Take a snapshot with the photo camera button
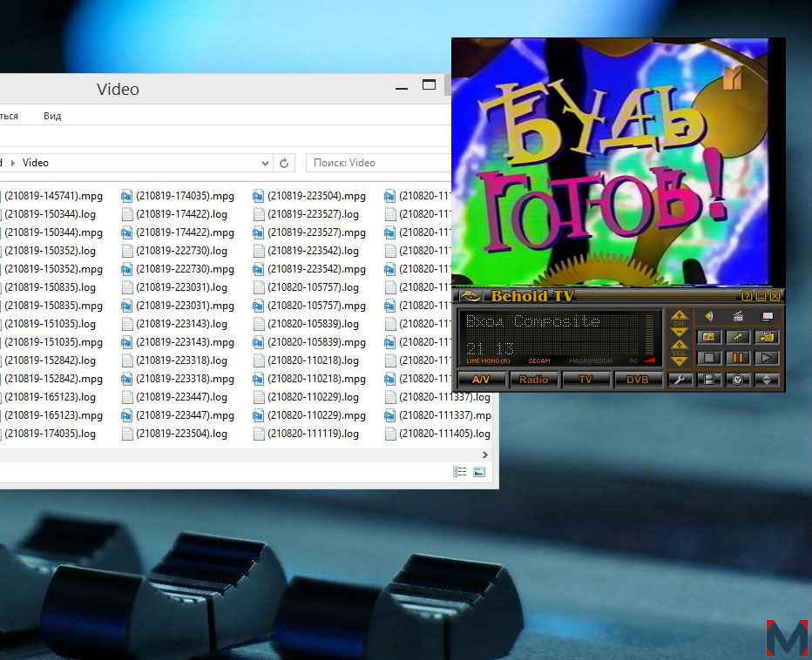This screenshot has height=660, width=812. click(x=709, y=337)
